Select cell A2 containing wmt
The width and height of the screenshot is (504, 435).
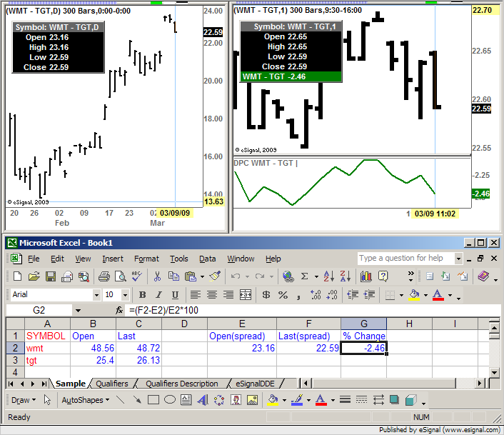pyautogui.click(x=47, y=348)
